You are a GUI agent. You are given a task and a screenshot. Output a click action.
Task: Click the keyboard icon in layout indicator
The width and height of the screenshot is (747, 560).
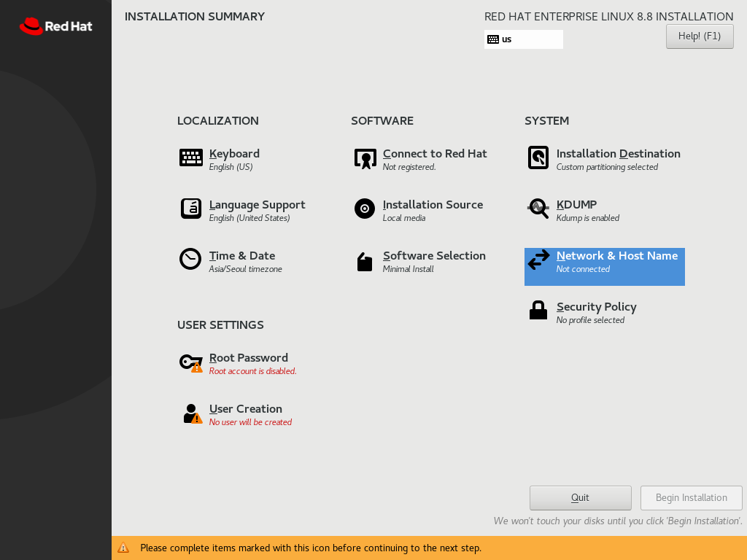pos(493,39)
